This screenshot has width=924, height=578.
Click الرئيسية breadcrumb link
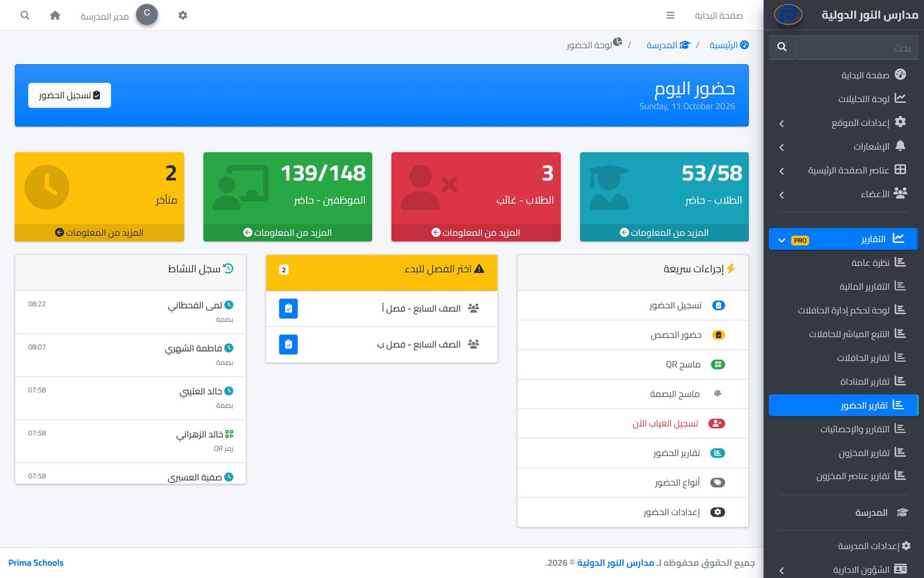[729, 45]
